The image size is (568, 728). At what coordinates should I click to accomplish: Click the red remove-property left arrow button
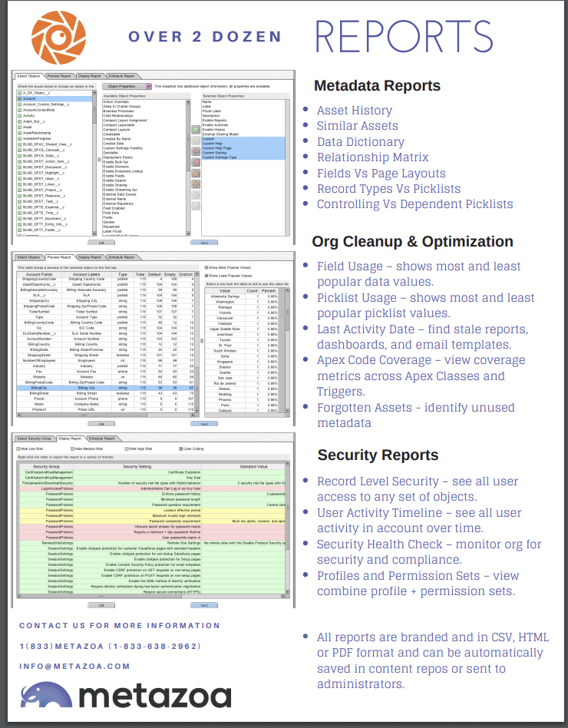[x=196, y=151]
